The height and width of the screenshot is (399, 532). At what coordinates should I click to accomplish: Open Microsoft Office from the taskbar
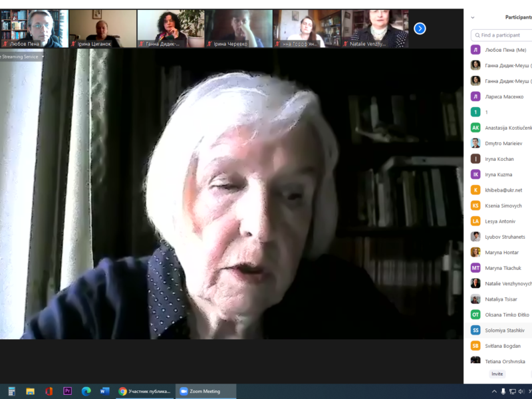[x=49, y=391]
